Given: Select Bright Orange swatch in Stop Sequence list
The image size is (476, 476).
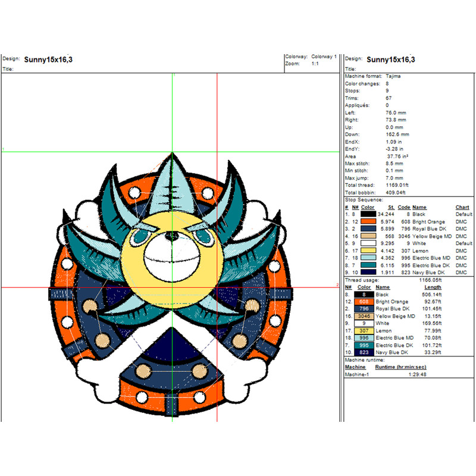Looking at the screenshot, I should [368, 221].
